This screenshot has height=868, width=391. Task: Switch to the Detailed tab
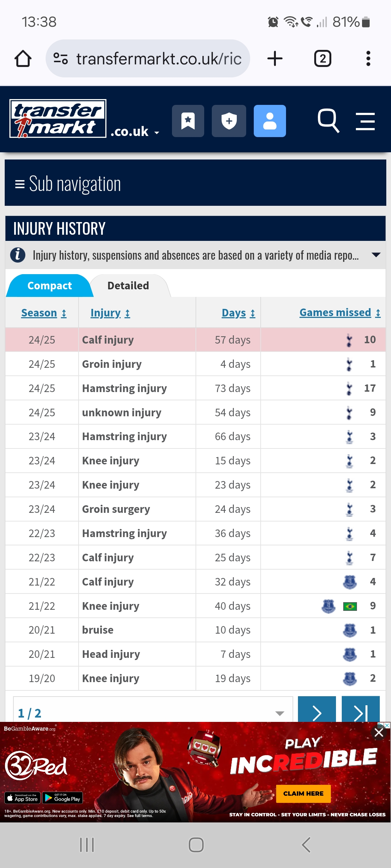click(x=128, y=286)
